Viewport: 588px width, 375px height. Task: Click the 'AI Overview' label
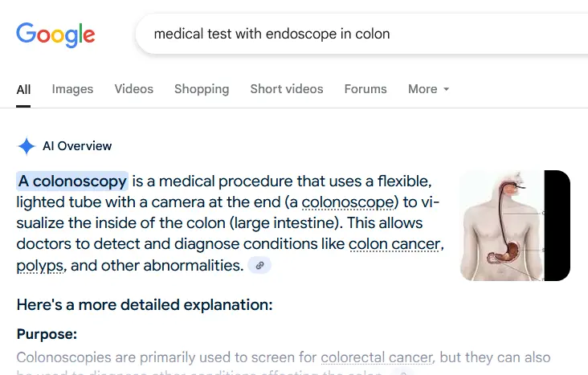click(77, 146)
